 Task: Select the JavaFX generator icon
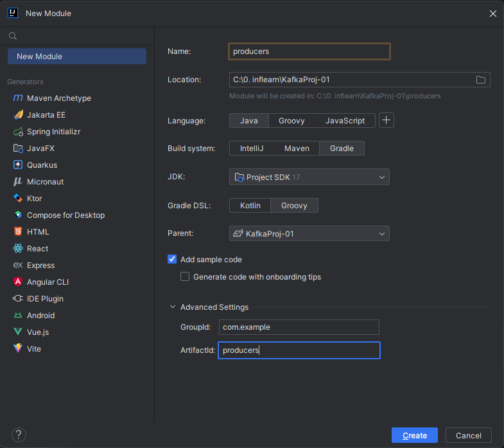pos(18,148)
